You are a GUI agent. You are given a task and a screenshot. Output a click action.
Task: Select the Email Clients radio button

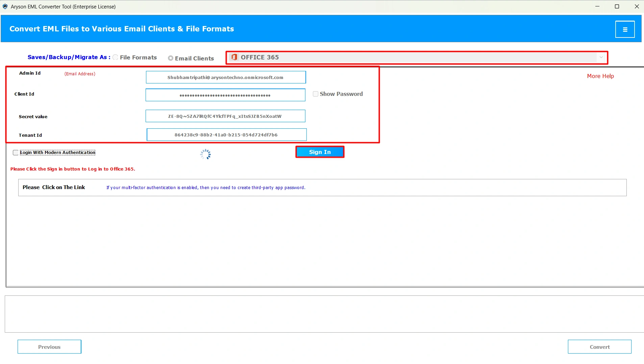(171, 58)
